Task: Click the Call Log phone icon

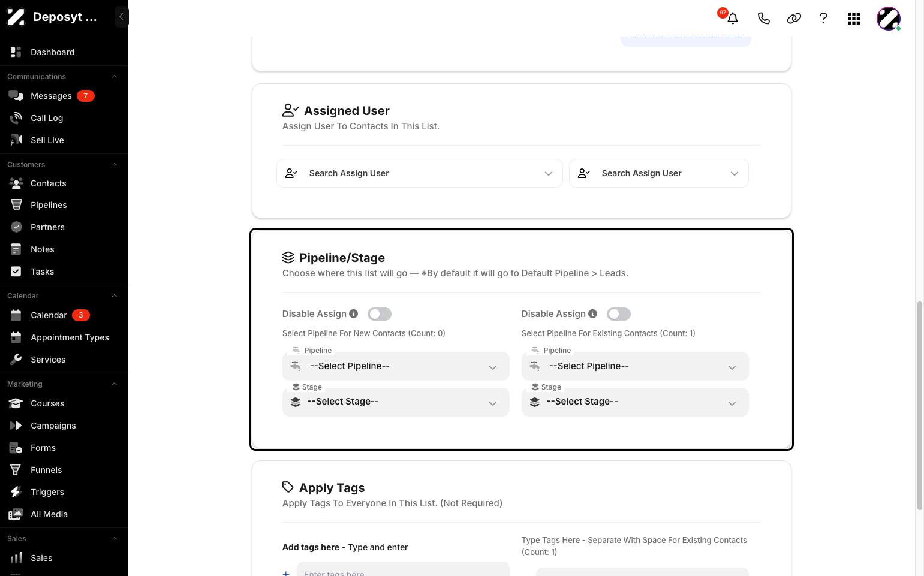Action: point(16,118)
